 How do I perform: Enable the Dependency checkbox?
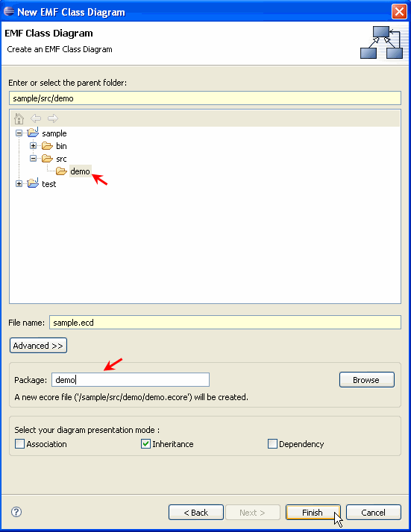(272, 444)
